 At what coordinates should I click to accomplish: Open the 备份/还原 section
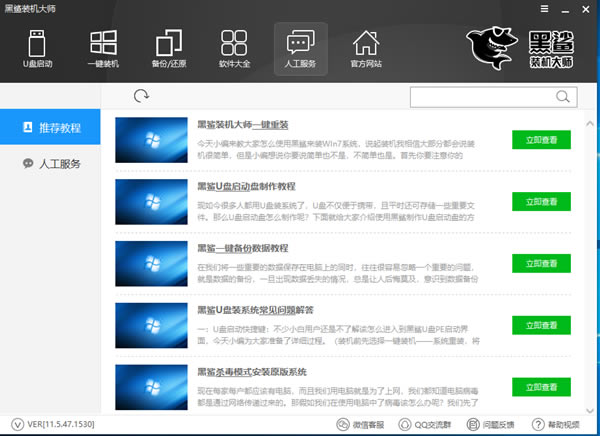(x=169, y=49)
